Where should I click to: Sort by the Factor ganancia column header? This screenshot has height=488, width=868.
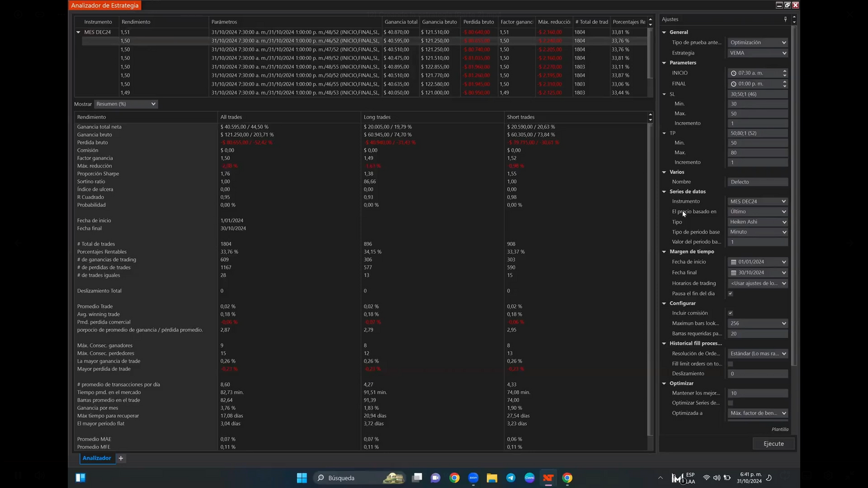(x=517, y=22)
